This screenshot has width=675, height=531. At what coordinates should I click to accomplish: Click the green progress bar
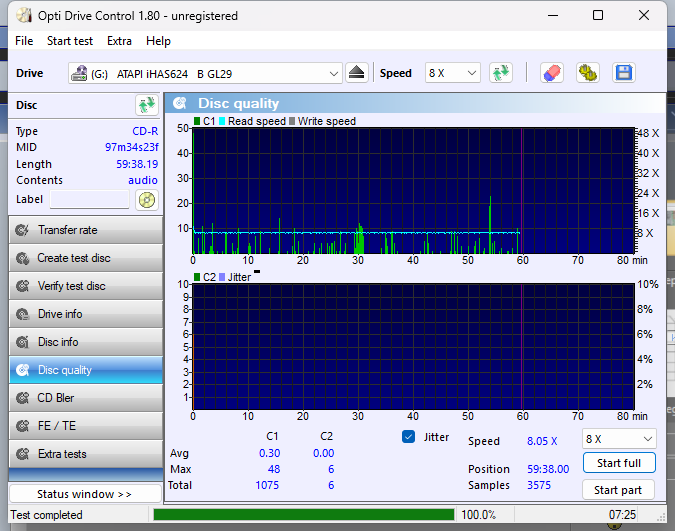[303, 515]
